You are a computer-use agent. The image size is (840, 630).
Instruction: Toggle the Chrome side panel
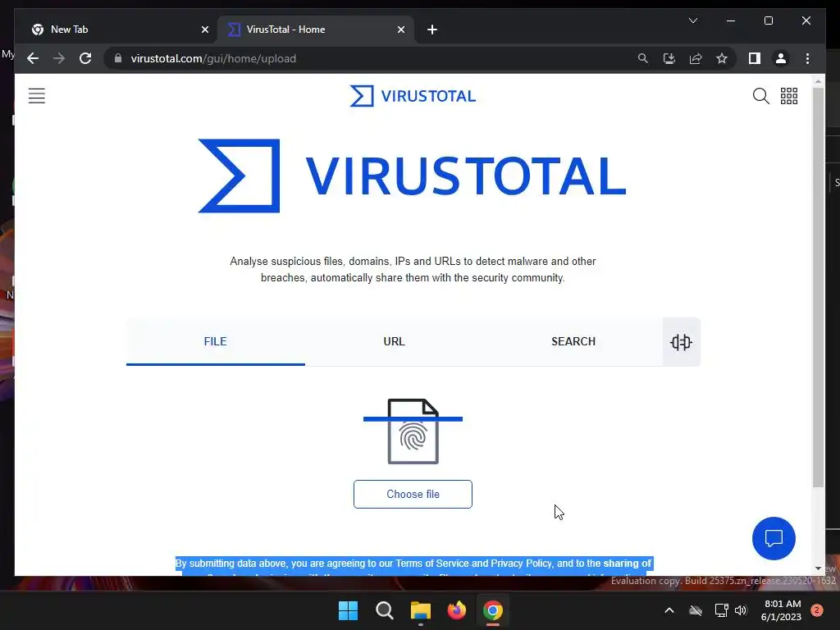tap(755, 58)
